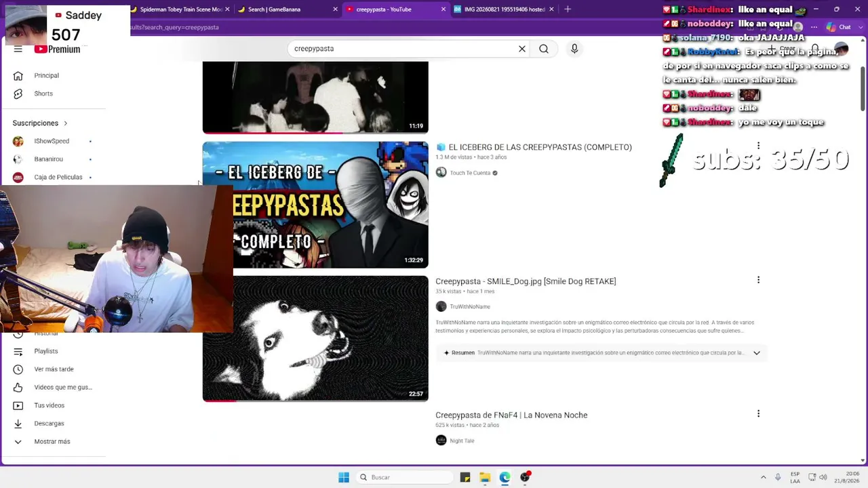
Task: Go to the YouTube Premium home logo
Action: tap(57, 49)
